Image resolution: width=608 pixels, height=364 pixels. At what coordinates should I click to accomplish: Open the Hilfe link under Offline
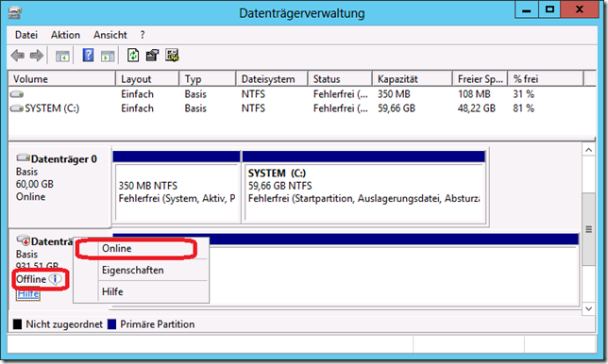pyautogui.click(x=28, y=294)
